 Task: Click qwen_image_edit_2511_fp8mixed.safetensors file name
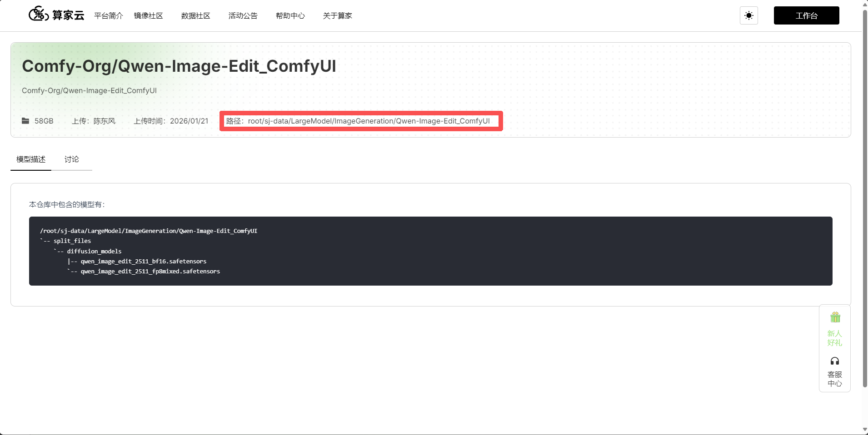[x=150, y=272]
